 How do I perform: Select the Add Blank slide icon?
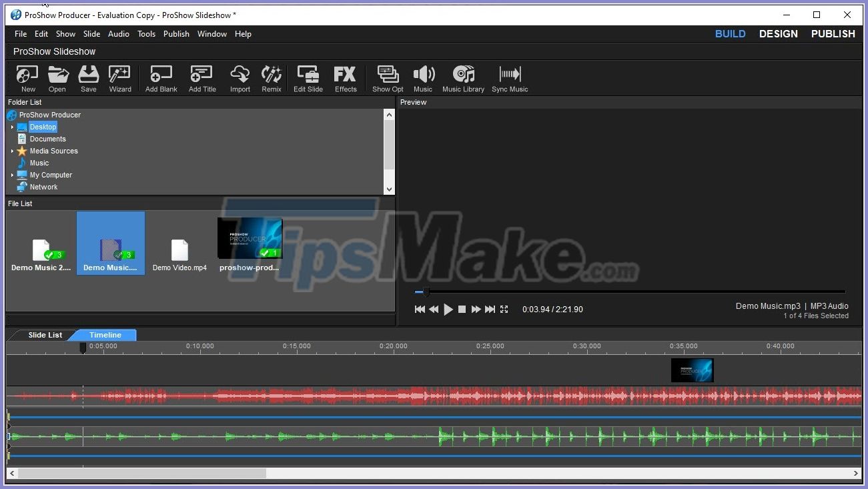(x=160, y=78)
